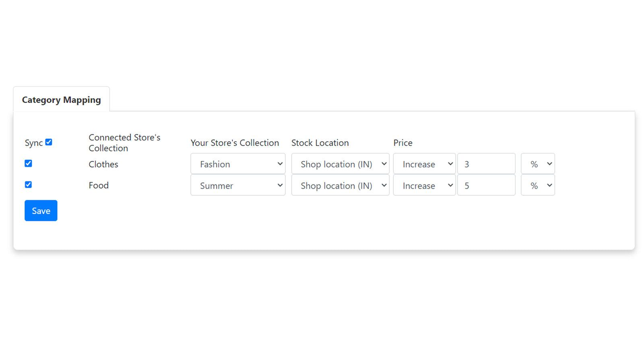Open Stock Location dropdown in Food row

[x=340, y=185]
